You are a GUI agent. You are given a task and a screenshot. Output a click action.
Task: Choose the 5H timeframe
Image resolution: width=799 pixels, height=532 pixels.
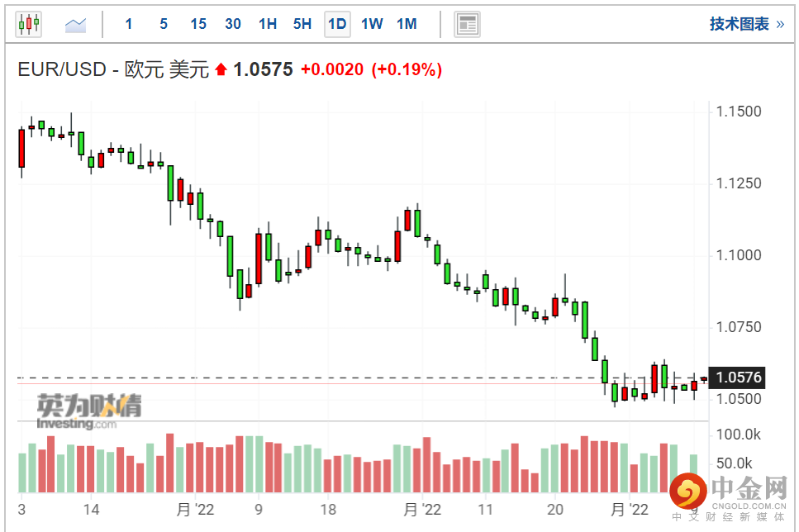click(302, 24)
